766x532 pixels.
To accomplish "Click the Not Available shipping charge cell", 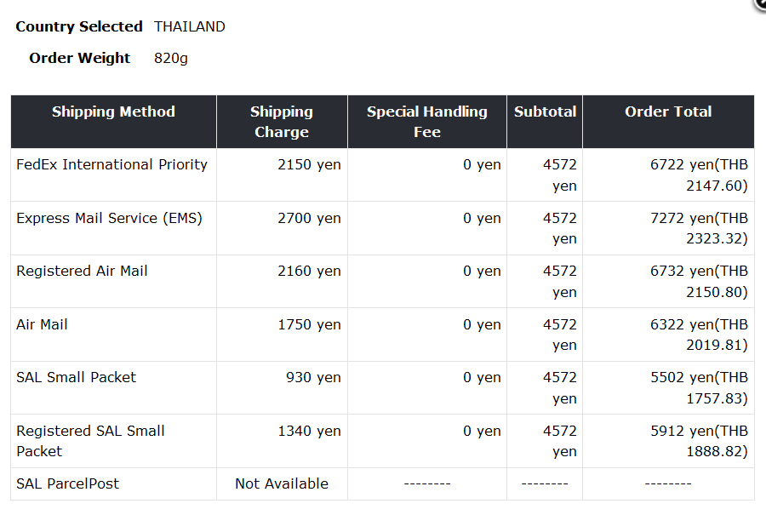I will (x=282, y=484).
